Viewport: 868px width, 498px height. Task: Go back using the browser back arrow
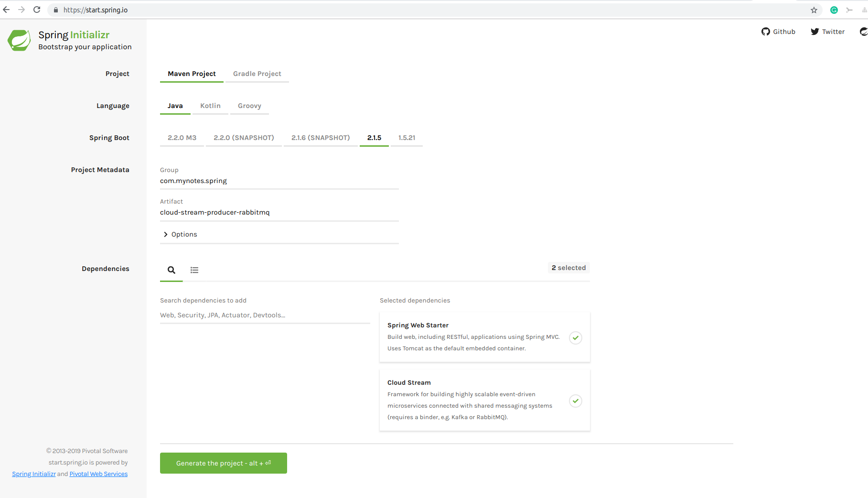6,10
